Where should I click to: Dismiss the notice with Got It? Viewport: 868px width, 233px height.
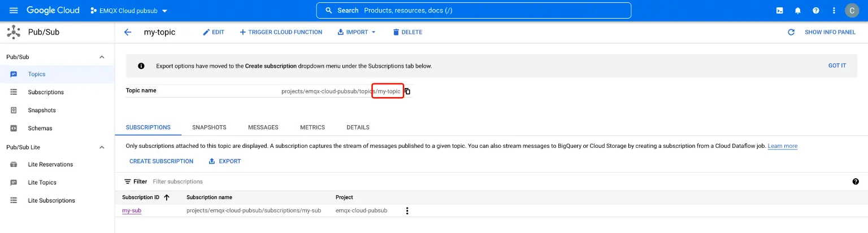(837, 66)
